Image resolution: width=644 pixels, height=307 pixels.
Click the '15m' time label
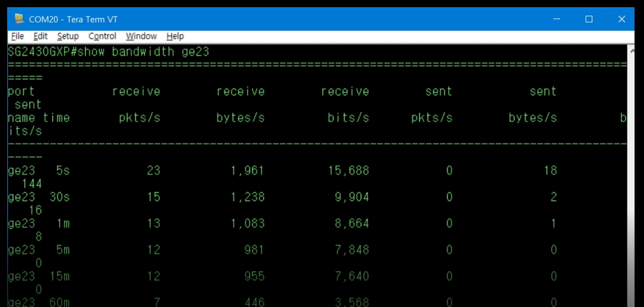(59, 276)
